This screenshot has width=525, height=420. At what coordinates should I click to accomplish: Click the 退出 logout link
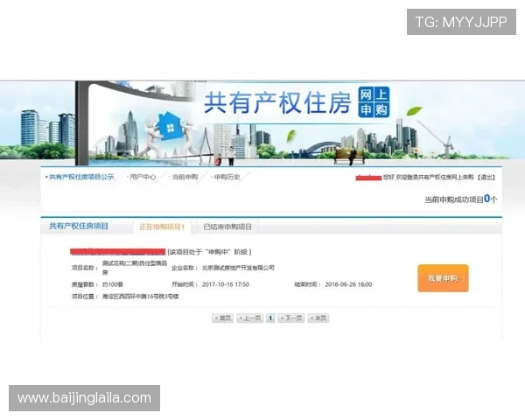(486, 177)
